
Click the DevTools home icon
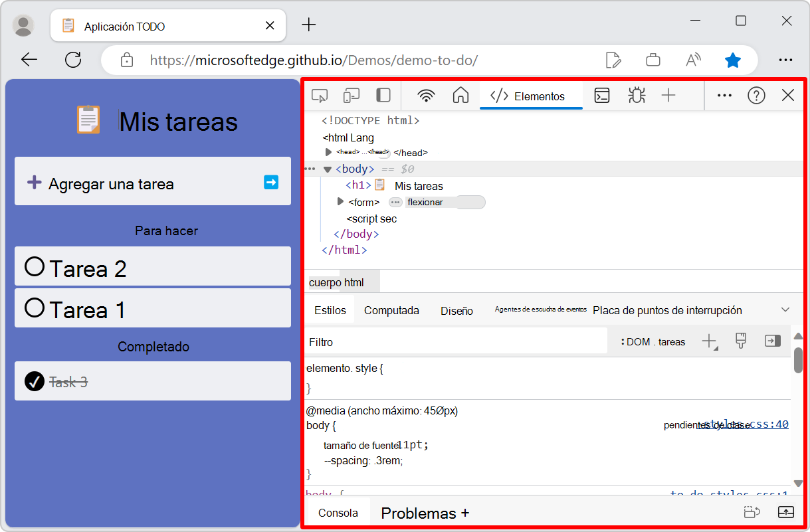(460, 95)
